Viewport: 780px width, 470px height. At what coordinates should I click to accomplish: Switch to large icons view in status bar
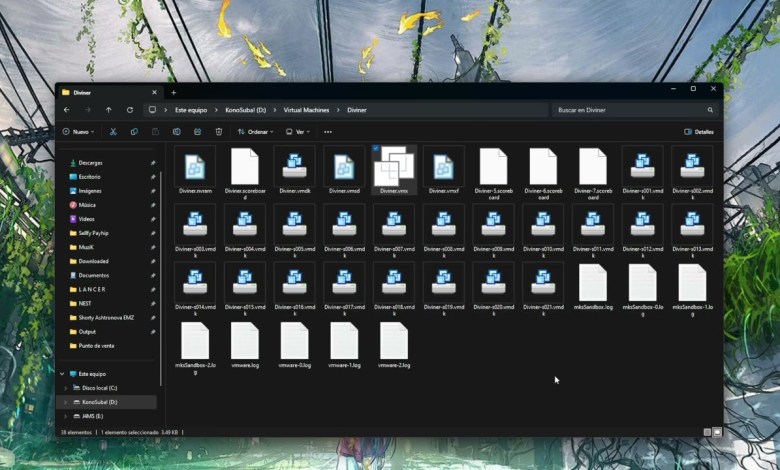pyautogui.click(x=717, y=432)
